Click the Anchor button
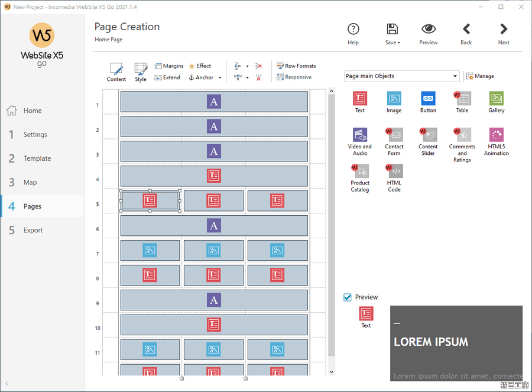Image resolution: width=532 pixels, height=392 pixels. (x=201, y=77)
